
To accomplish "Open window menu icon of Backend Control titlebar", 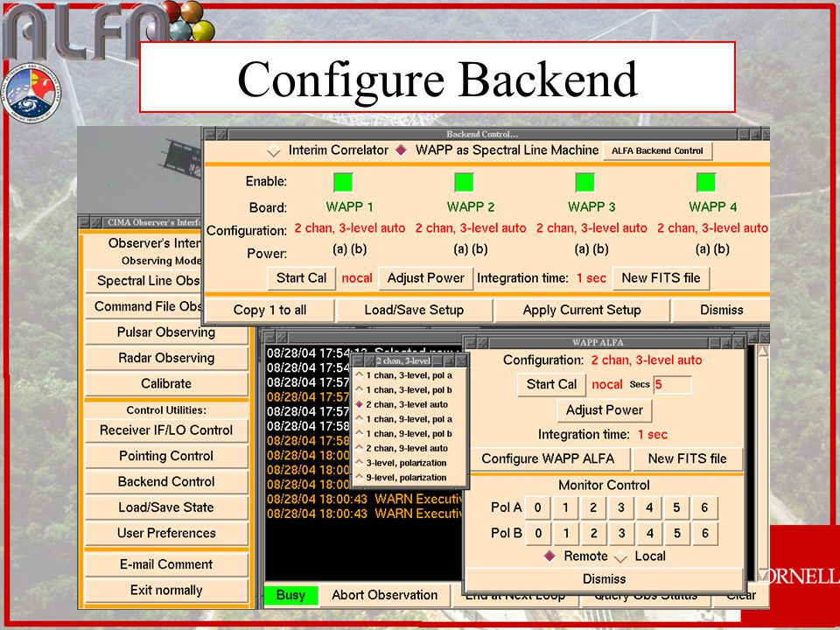I will [x=210, y=134].
